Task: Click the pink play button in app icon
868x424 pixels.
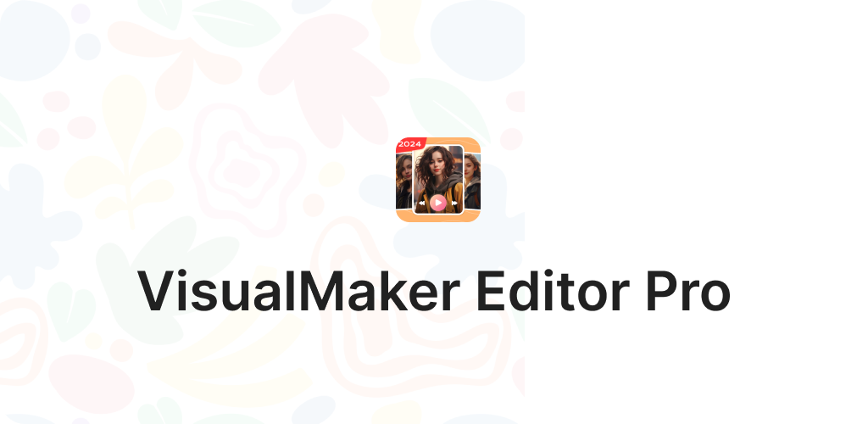Action: [438, 204]
